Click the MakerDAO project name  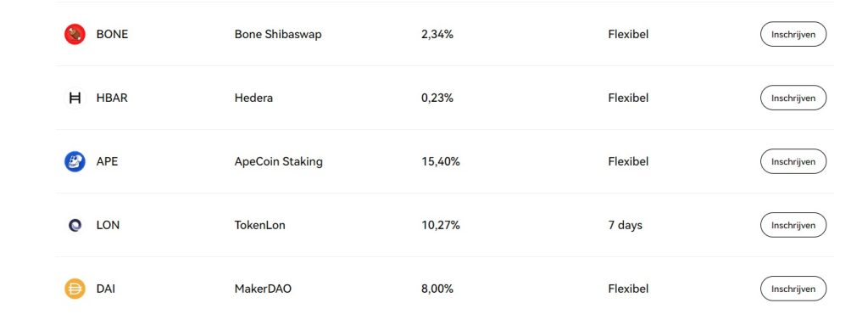coord(263,289)
